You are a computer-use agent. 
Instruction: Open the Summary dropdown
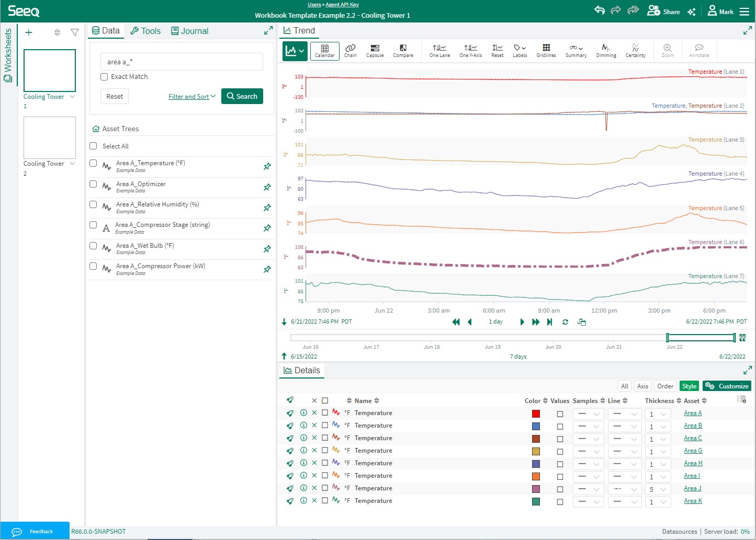(x=576, y=51)
